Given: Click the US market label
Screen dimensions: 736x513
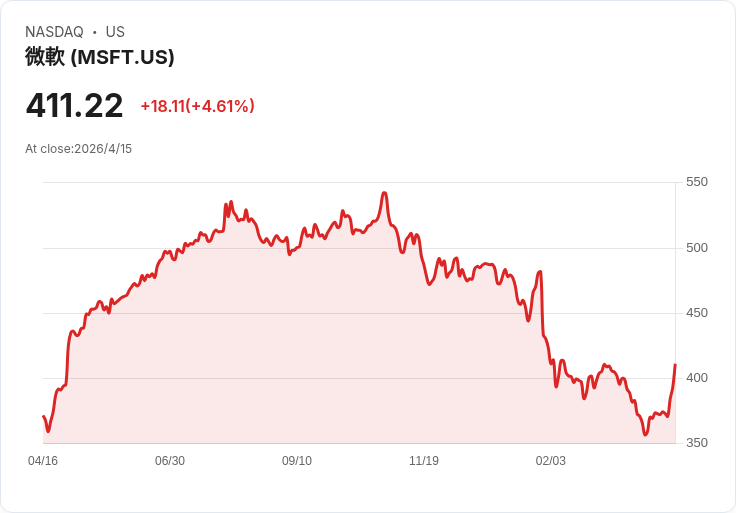Looking at the screenshot, I should tap(115, 32).
